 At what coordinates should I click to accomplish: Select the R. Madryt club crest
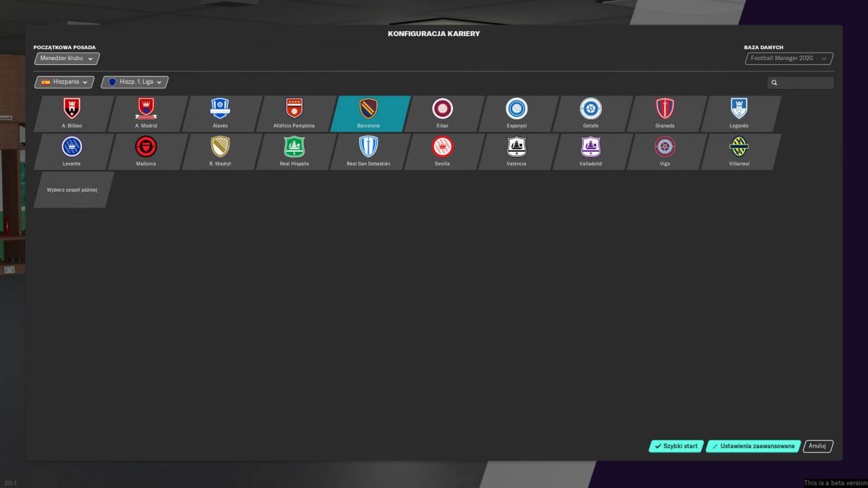click(220, 147)
